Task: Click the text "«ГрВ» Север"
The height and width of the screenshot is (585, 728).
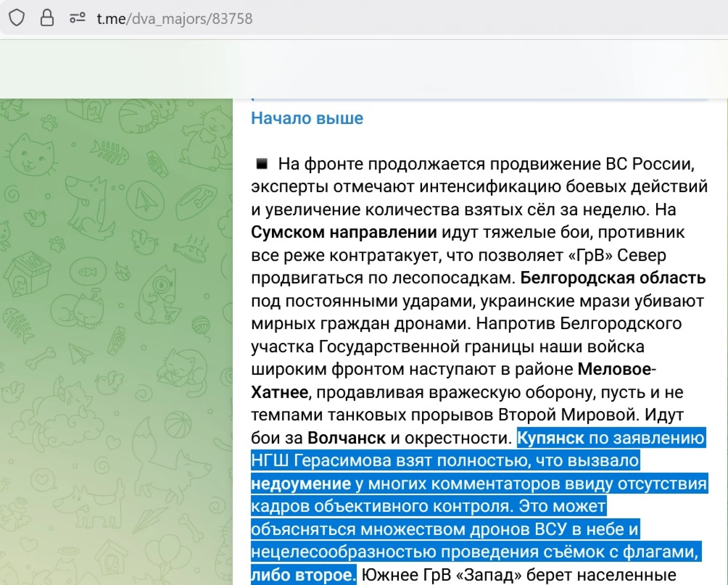Action: 617,255
